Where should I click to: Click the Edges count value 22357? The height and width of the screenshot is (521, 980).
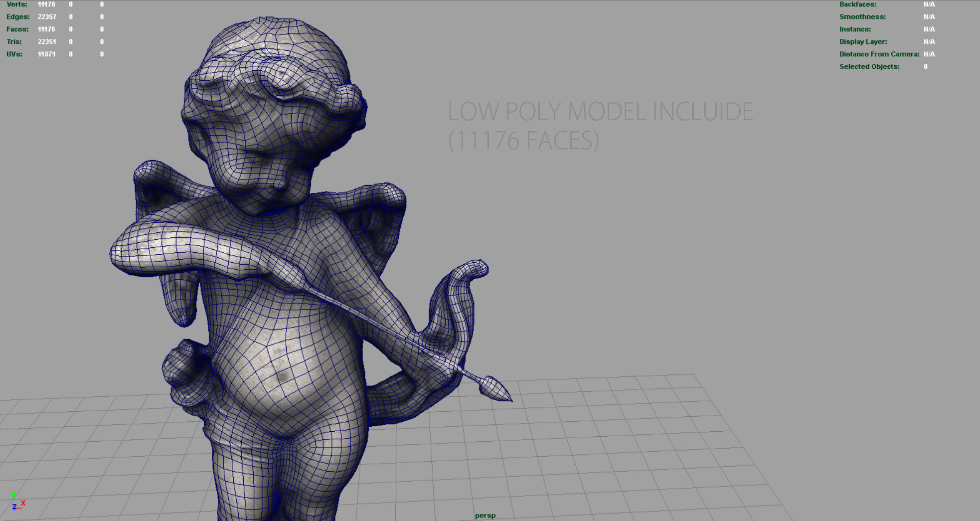coord(47,16)
